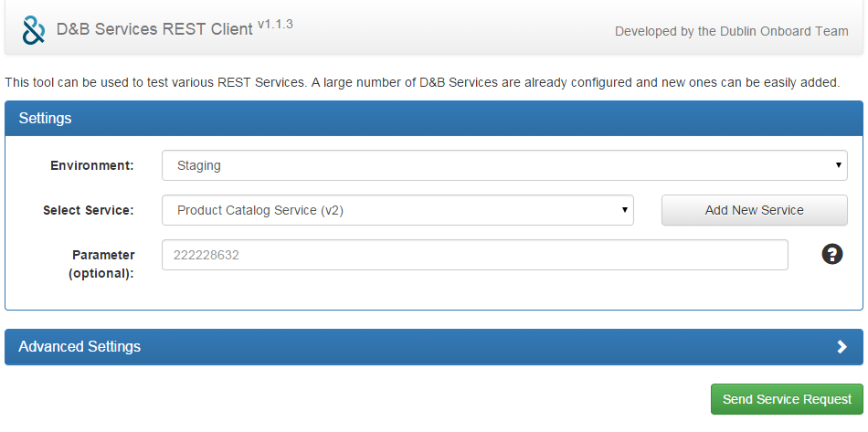This screenshot has width=868, height=432.
Task: Click the D&B Services REST Client title
Action: [x=154, y=29]
